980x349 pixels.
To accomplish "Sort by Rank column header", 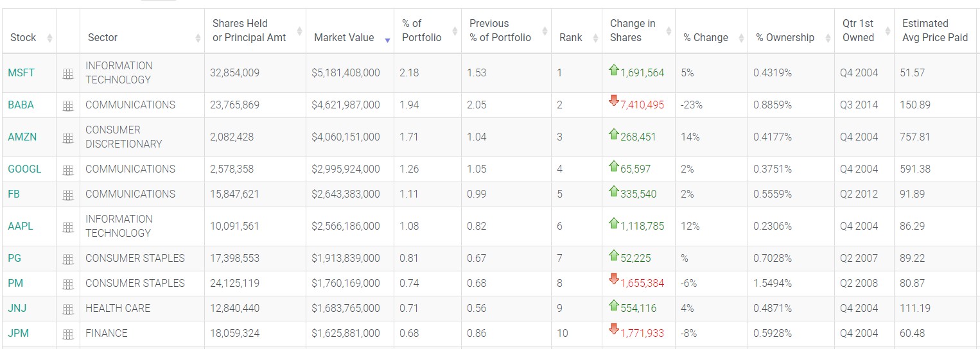I will [x=570, y=38].
